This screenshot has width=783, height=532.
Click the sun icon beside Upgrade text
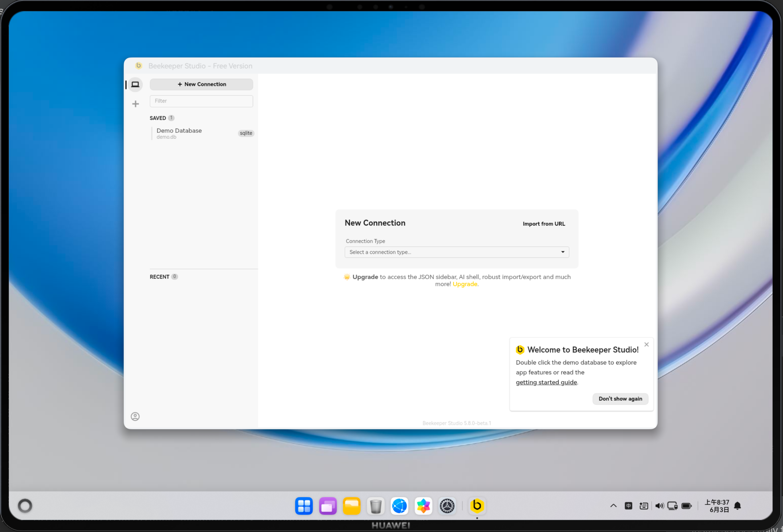(x=347, y=277)
